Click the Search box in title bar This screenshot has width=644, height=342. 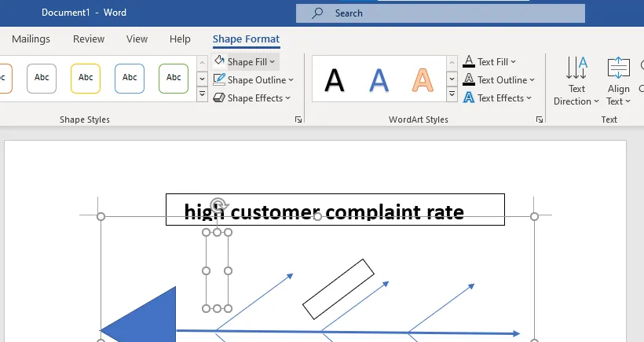tap(440, 13)
